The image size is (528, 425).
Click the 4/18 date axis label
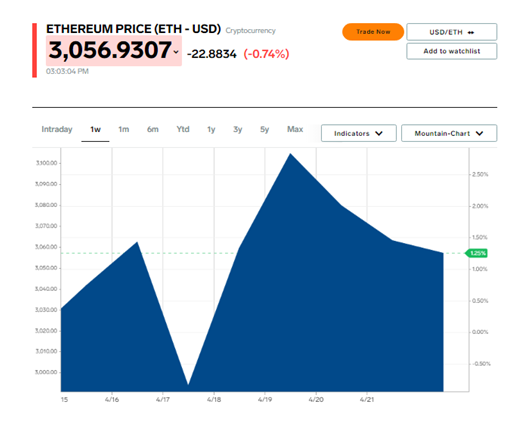[x=214, y=400]
